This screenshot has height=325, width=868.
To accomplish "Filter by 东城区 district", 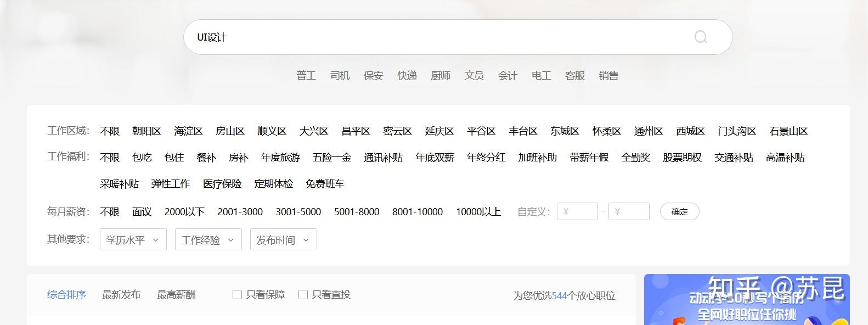I will click(565, 131).
